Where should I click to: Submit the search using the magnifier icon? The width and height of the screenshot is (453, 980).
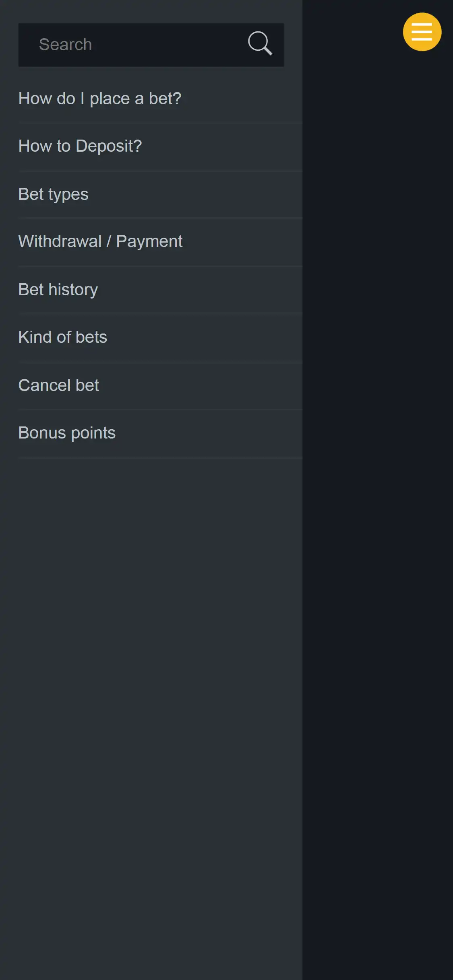(x=260, y=43)
